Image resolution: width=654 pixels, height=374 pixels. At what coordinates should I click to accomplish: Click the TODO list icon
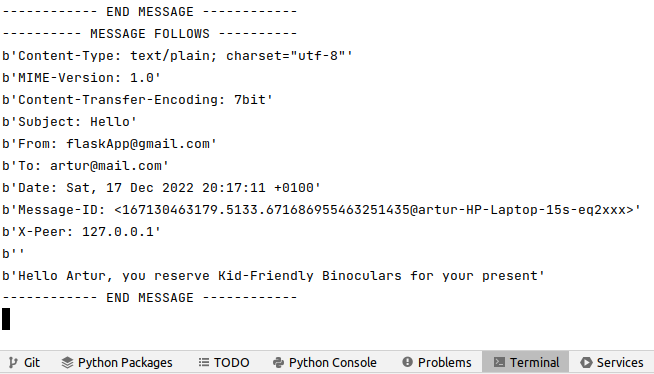point(204,362)
